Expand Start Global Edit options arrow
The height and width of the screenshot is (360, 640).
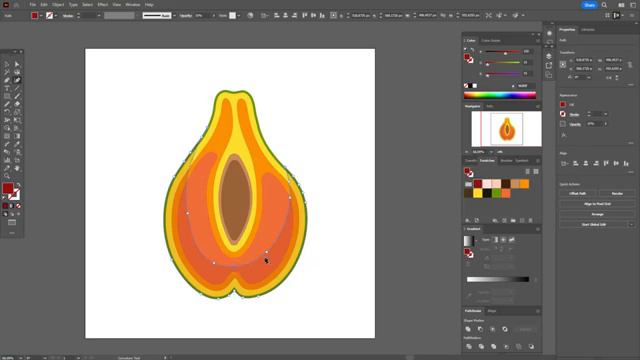[631, 224]
